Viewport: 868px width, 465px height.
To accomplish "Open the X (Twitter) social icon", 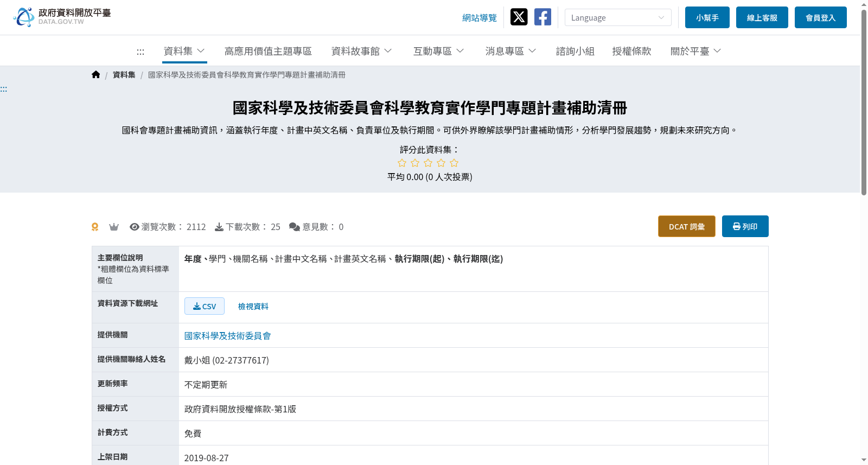I will [x=519, y=17].
